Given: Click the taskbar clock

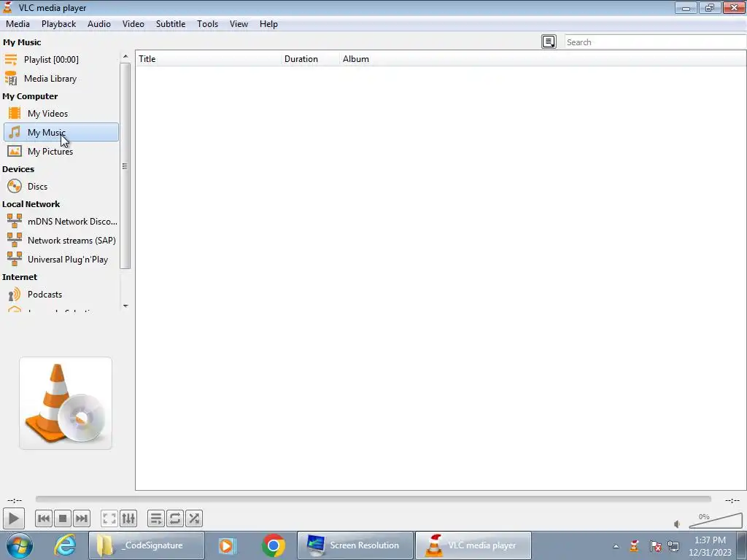Looking at the screenshot, I should point(710,546).
